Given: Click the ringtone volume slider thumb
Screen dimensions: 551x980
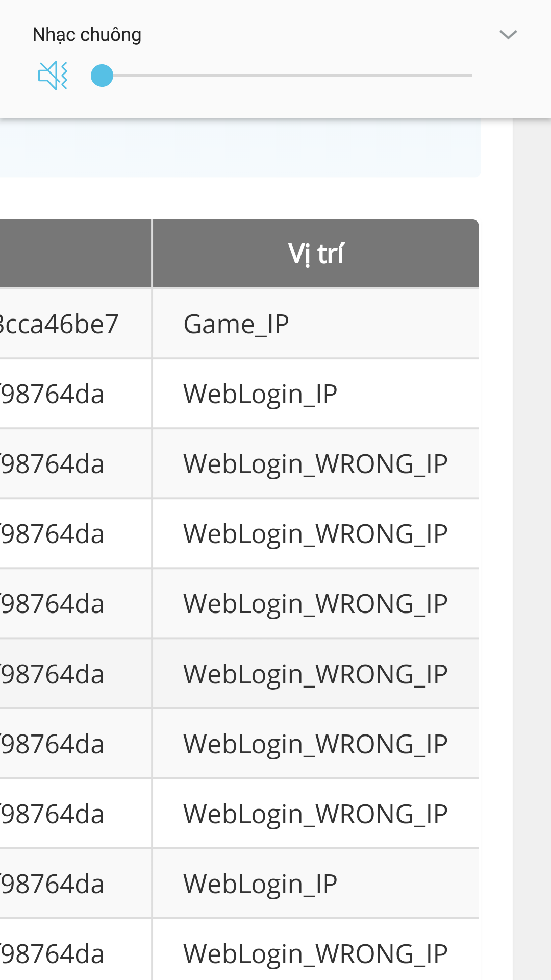Looking at the screenshot, I should coord(102,76).
